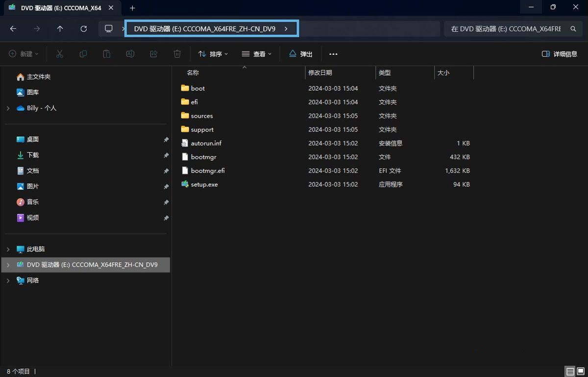Click the Refresh button in navigation bar
The height and width of the screenshot is (377, 588).
(x=84, y=29)
